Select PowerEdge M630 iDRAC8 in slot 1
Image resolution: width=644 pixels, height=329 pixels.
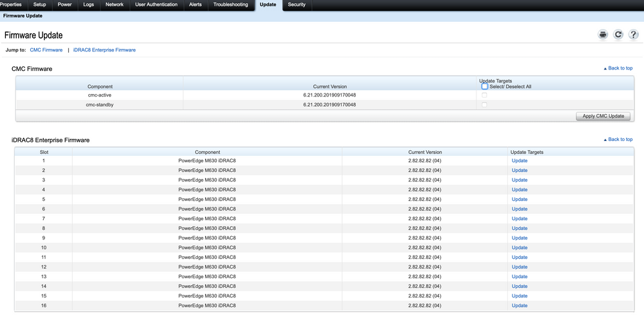[x=207, y=161]
